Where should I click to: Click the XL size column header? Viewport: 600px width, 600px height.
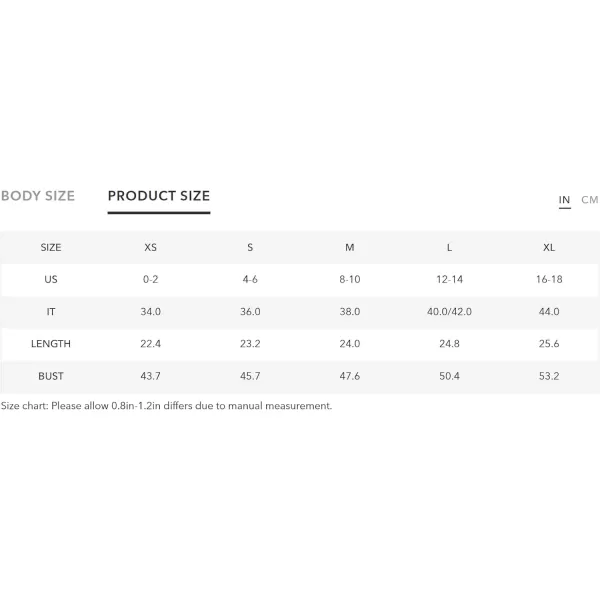pos(549,248)
